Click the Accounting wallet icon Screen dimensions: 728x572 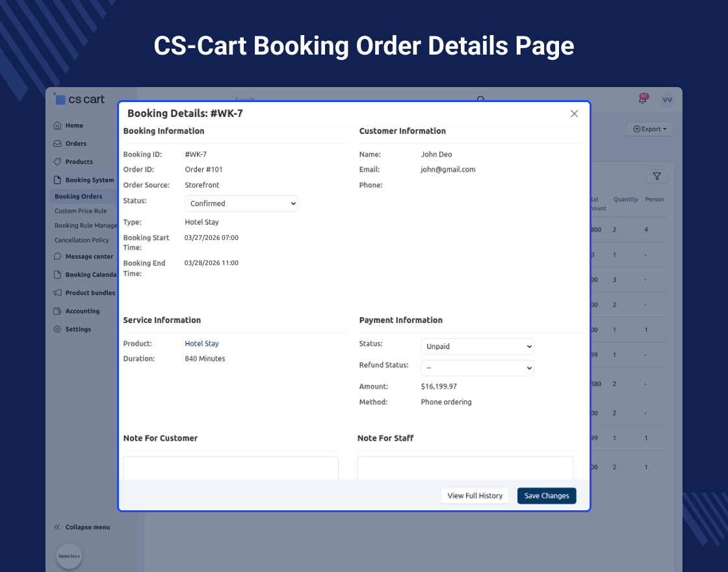[57, 311]
